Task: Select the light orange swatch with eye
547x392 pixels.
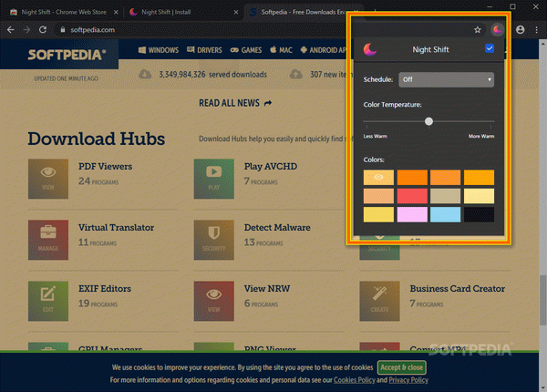Action: (x=378, y=177)
